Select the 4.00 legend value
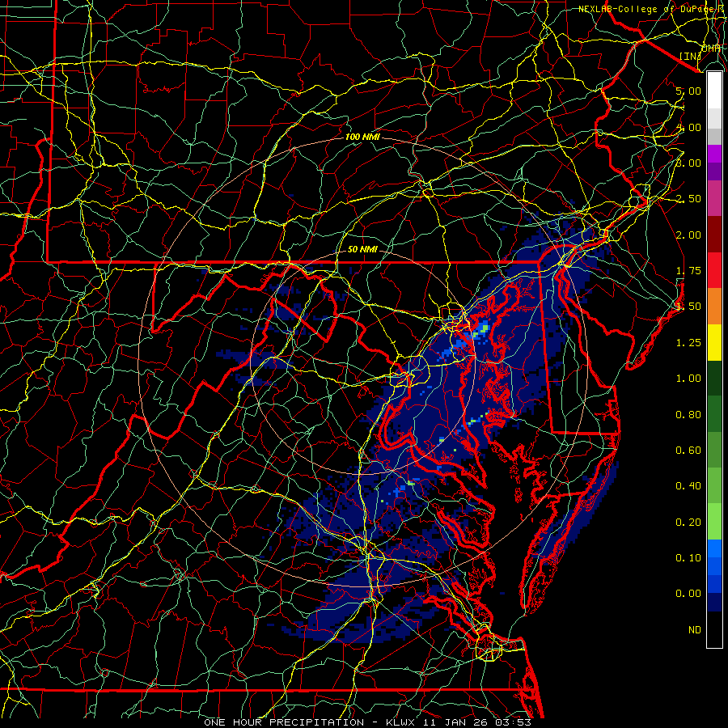728x728 pixels. point(688,127)
